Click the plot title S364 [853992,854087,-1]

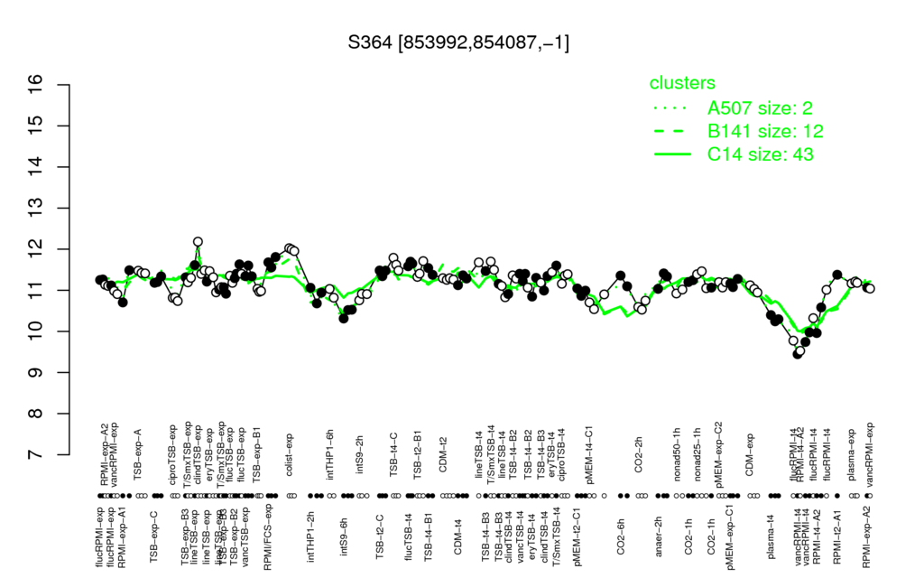458,42
